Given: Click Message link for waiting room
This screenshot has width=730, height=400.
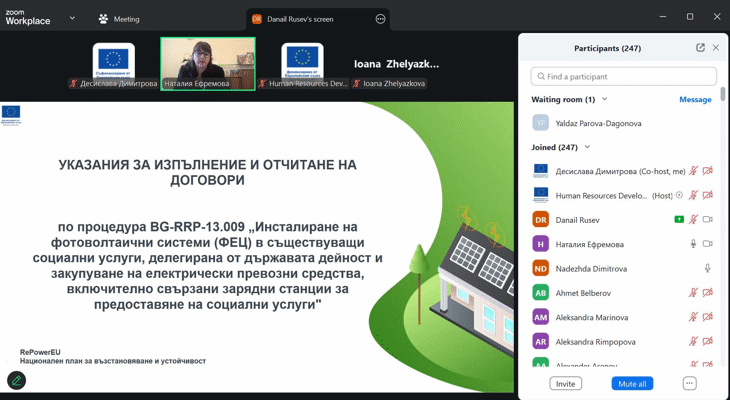Looking at the screenshot, I should point(695,99).
